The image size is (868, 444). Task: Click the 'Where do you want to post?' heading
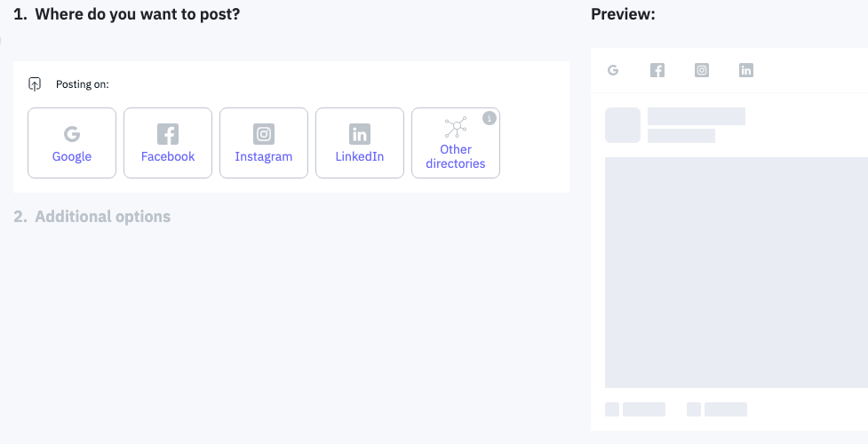click(x=127, y=14)
